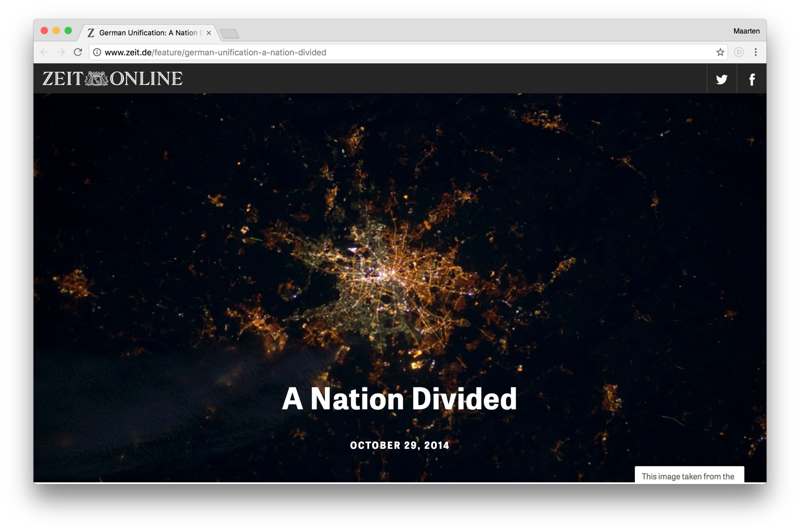Click the Twitter share icon
Viewport: 800px width, 532px height.
coord(721,79)
